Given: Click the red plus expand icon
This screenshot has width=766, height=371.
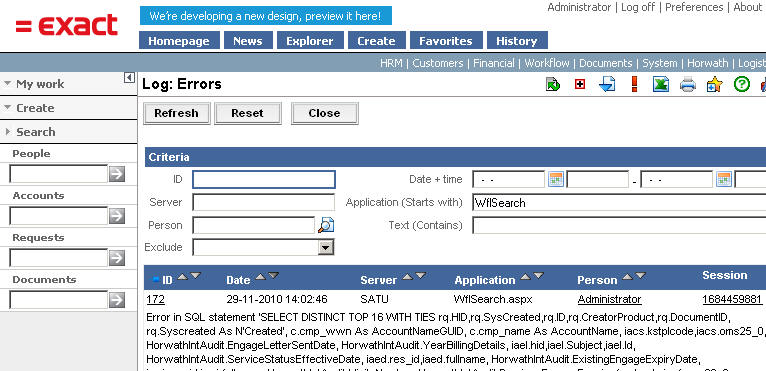Looking at the screenshot, I should point(580,85).
